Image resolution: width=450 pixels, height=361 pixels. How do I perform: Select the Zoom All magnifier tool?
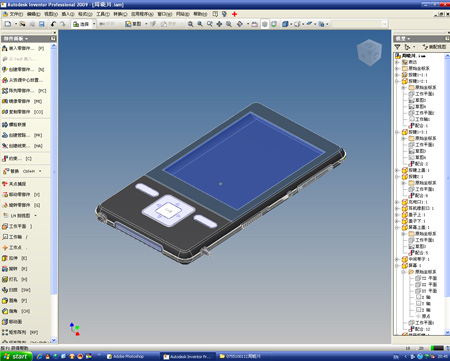pyautogui.click(x=190, y=24)
